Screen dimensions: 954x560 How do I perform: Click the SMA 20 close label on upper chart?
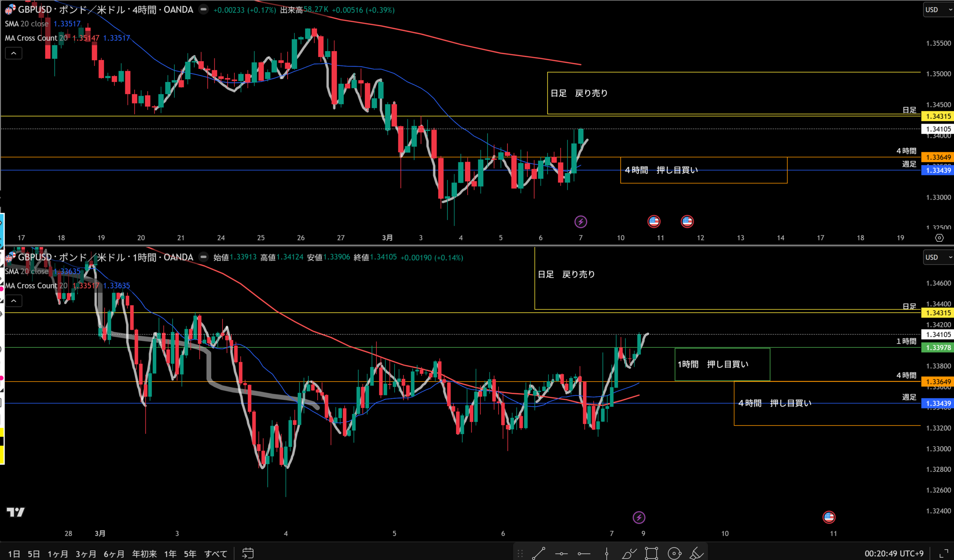coord(26,23)
